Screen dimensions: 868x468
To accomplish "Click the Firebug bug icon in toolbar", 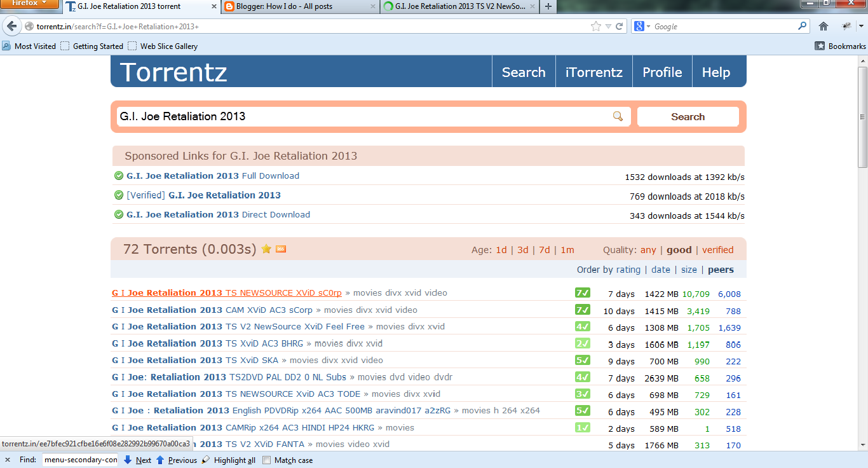I will tap(846, 27).
